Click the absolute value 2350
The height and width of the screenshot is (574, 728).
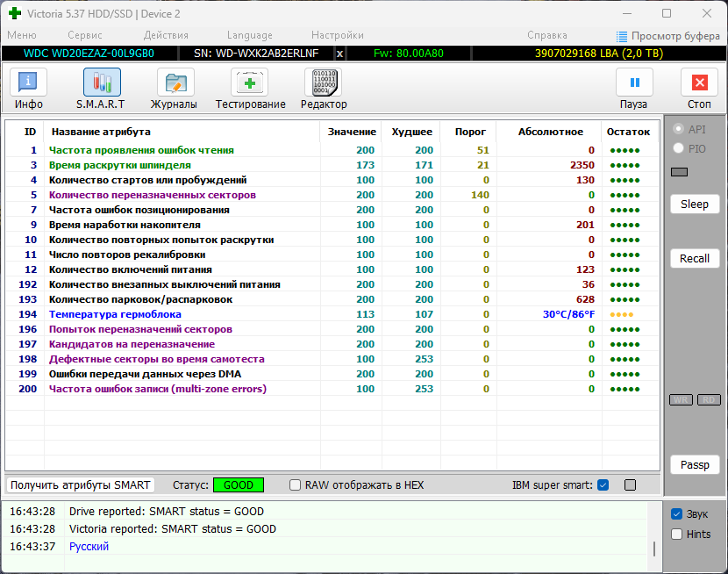(x=582, y=165)
